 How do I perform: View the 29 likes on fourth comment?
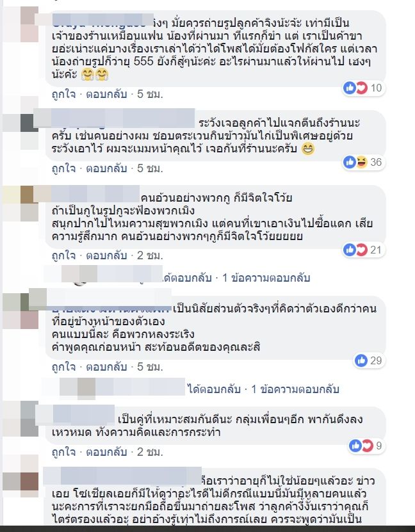(x=369, y=360)
